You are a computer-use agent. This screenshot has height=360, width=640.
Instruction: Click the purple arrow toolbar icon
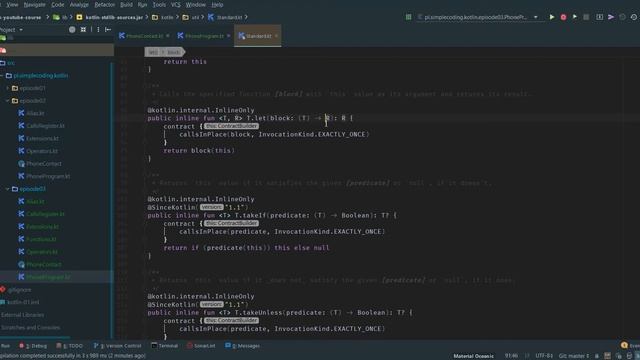[611, 17]
